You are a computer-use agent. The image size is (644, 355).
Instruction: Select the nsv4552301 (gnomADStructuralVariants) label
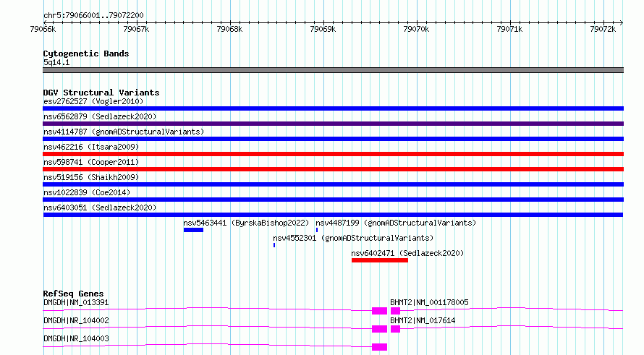(x=353, y=238)
